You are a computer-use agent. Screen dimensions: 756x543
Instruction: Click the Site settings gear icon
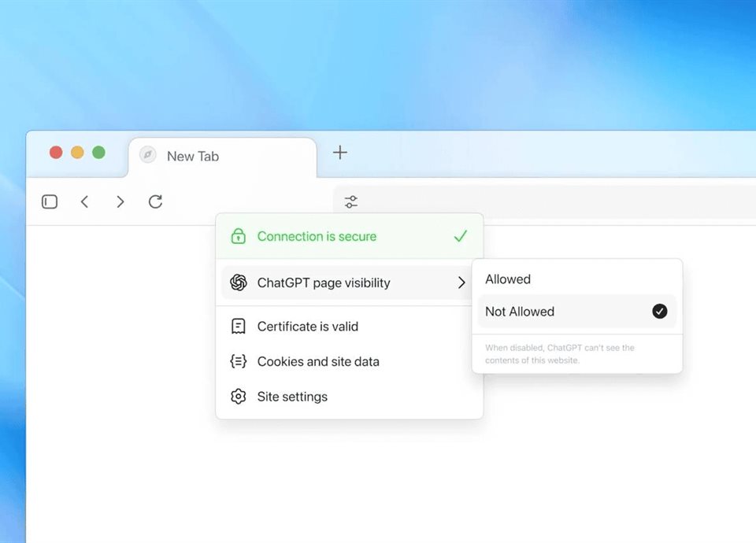(x=238, y=397)
